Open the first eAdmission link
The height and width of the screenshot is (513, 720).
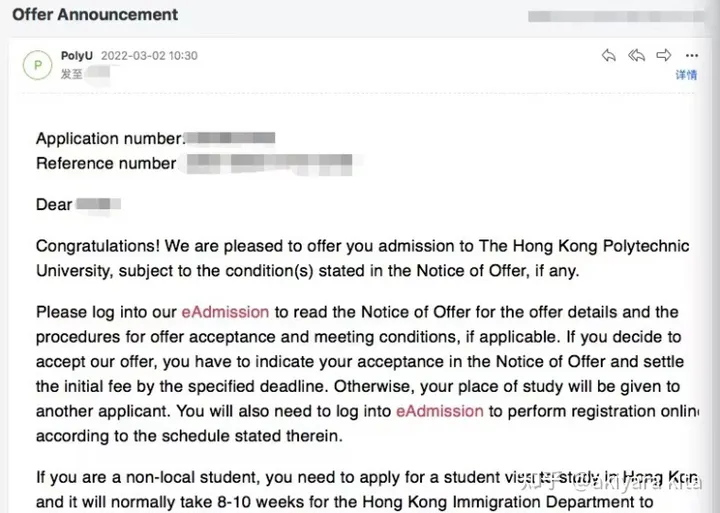tap(225, 312)
